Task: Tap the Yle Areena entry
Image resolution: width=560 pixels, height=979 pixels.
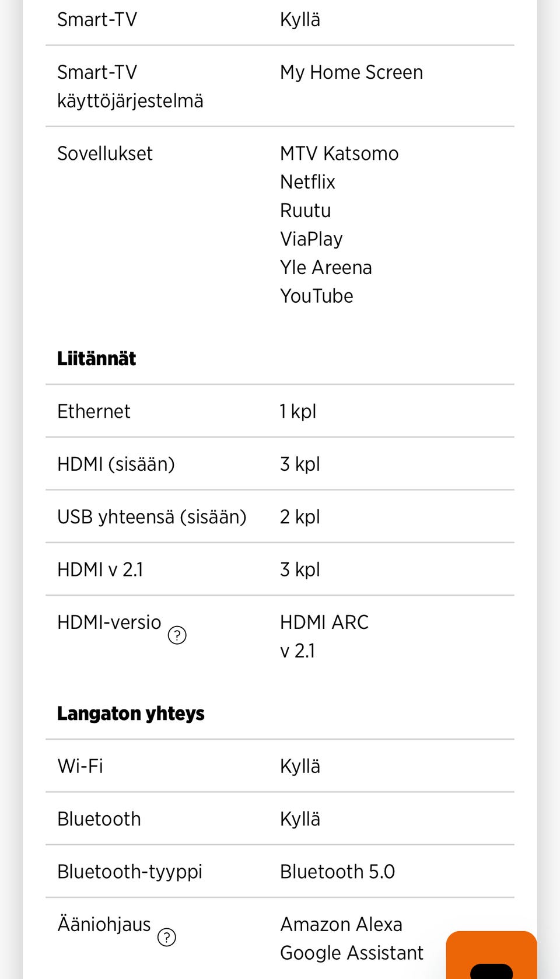Action: (x=325, y=267)
